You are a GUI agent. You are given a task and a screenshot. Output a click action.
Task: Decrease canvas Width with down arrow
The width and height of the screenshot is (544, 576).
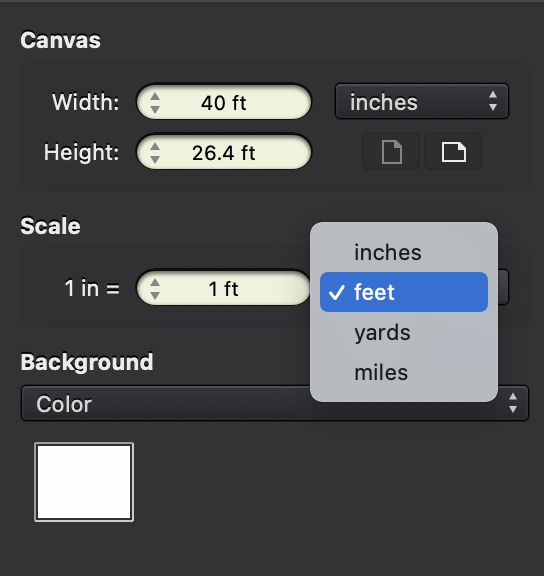155,109
